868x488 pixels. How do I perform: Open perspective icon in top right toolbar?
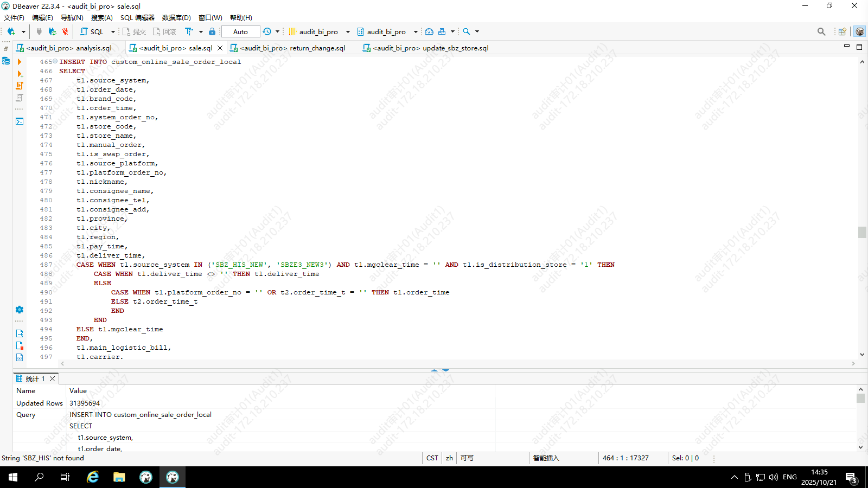[x=842, y=32]
